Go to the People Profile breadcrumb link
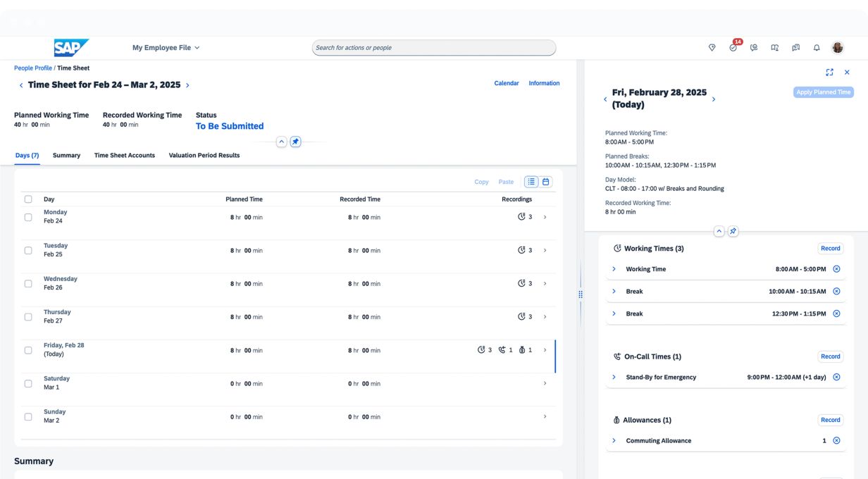Image resolution: width=868 pixels, height=479 pixels. click(33, 68)
